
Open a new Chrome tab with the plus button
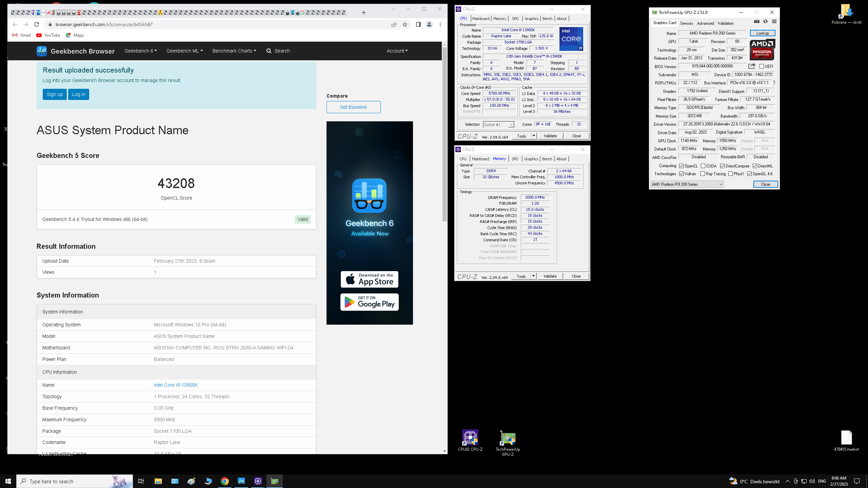[364, 13]
